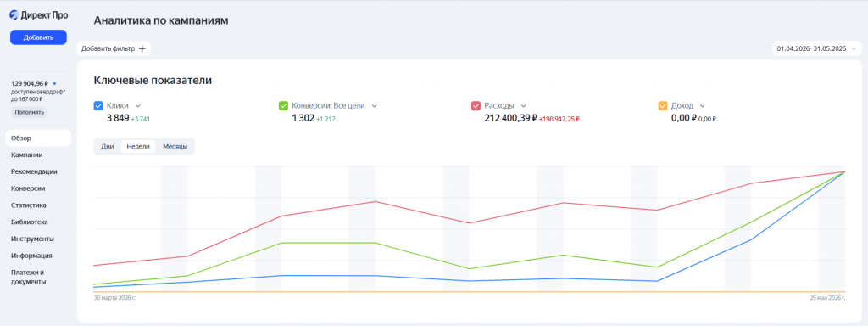Toggle the Доход checkbox
The image size is (868, 326).
tap(663, 106)
